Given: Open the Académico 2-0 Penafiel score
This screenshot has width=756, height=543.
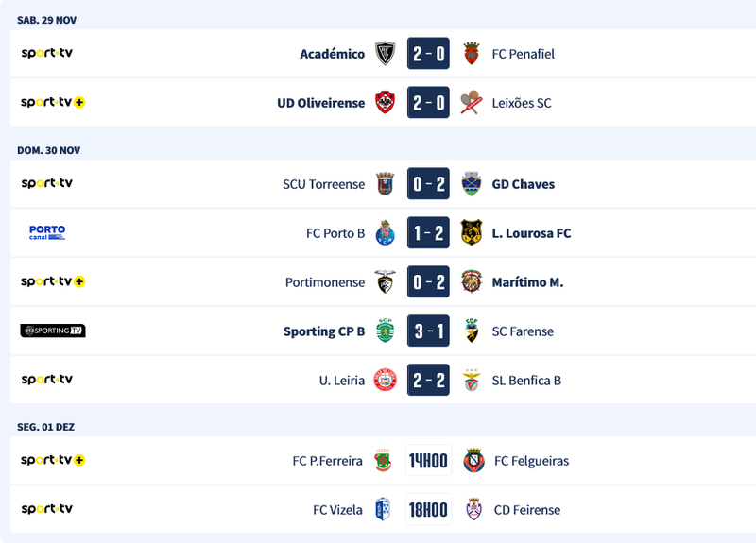Looking at the screenshot, I should pos(428,54).
